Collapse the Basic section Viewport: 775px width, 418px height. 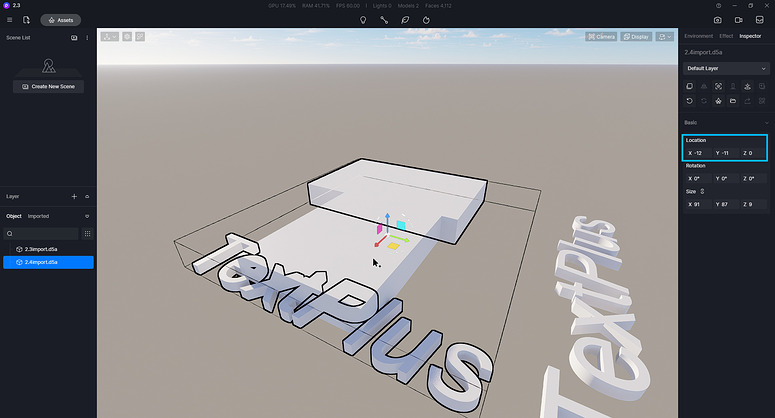click(766, 123)
